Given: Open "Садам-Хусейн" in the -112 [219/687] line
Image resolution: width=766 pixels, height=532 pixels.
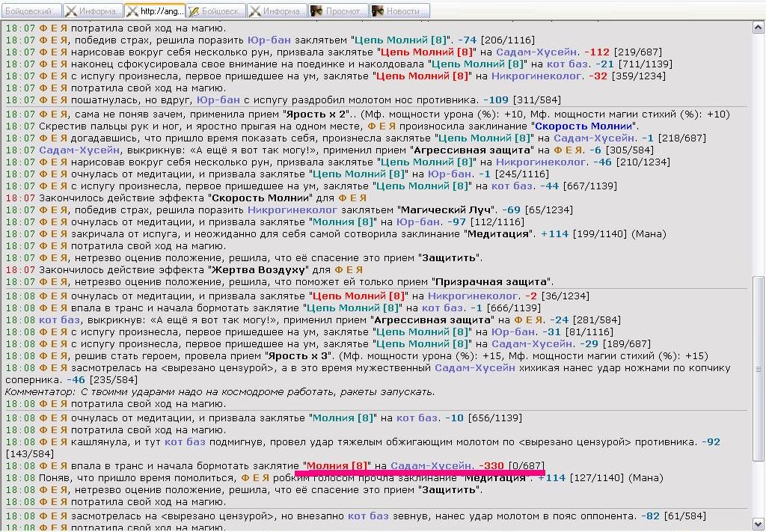Looking at the screenshot, I should pos(537,52).
